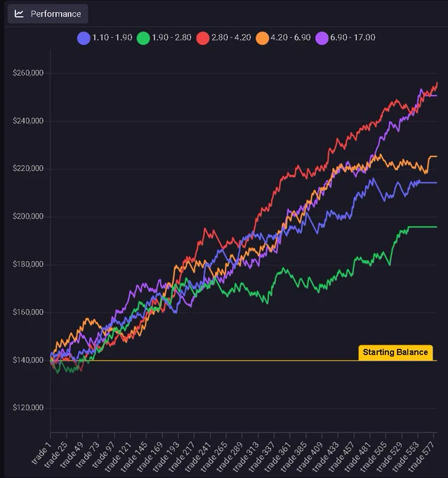The height and width of the screenshot is (478, 448).
Task: Select the $160,000 y-axis label
Action: pos(28,312)
